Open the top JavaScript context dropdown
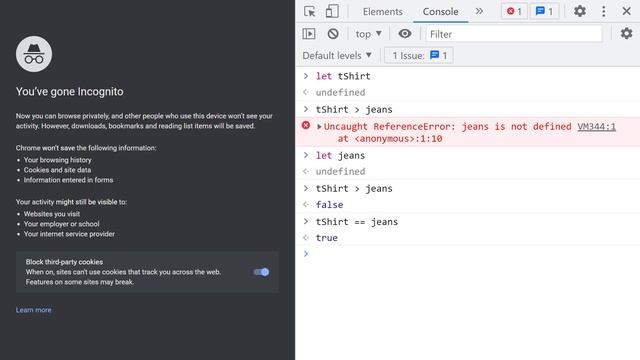This screenshot has height=360, width=640. pos(368,34)
